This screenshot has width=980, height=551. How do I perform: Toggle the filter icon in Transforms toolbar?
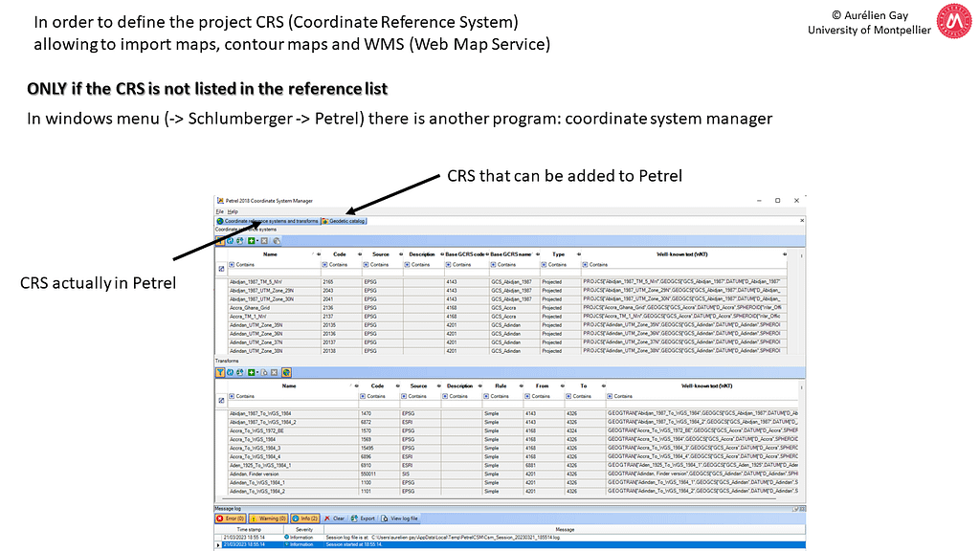pyautogui.click(x=219, y=371)
